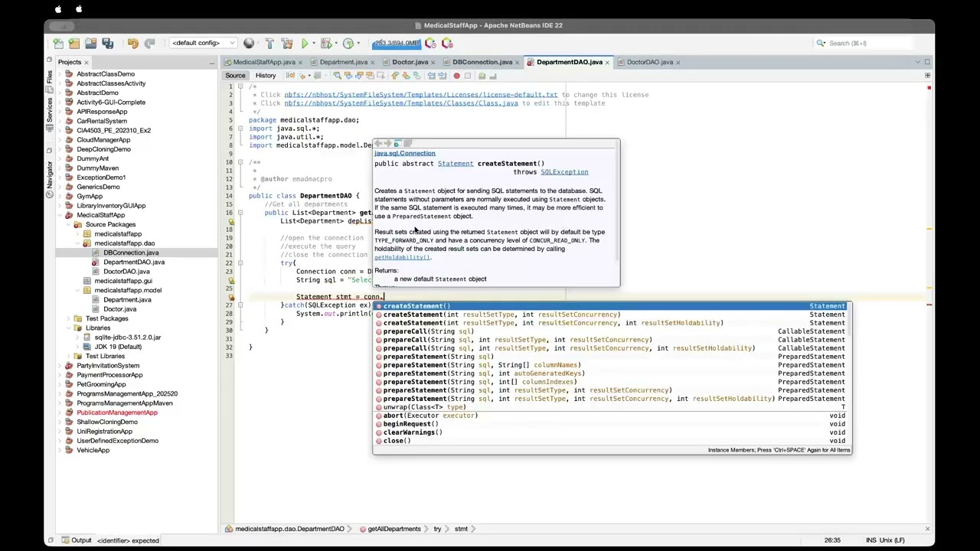Click the Find Selection icon in editor toolbar
Screen dimensions: 980x551
337,76
